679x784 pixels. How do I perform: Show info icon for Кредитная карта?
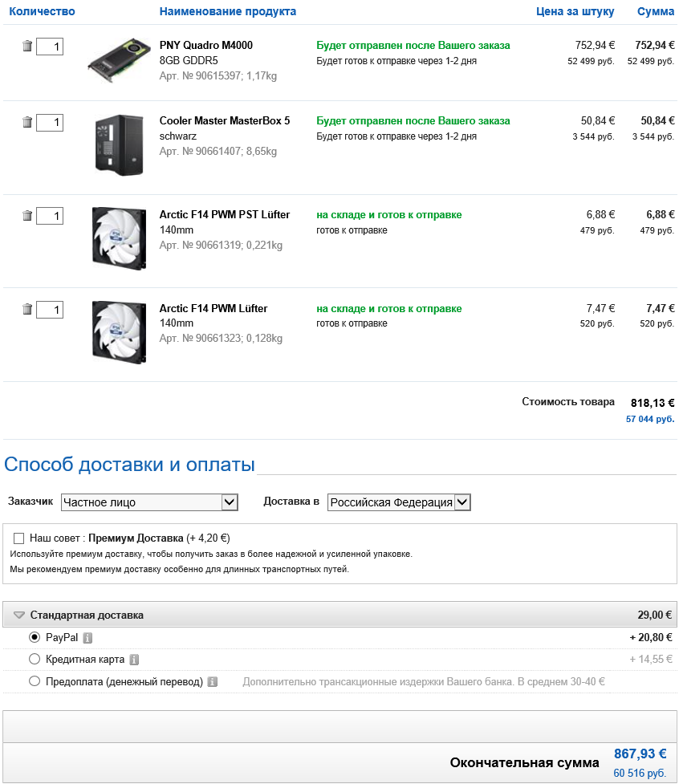click(134, 660)
